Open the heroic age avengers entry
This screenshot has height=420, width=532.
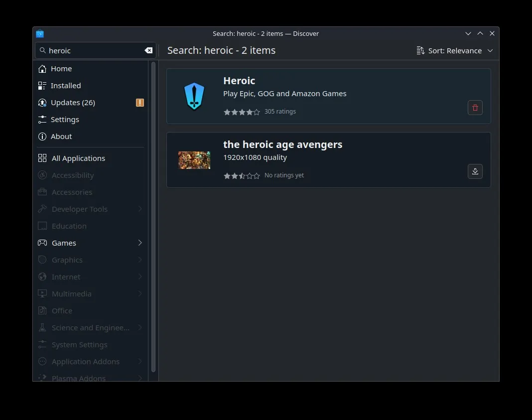328,160
